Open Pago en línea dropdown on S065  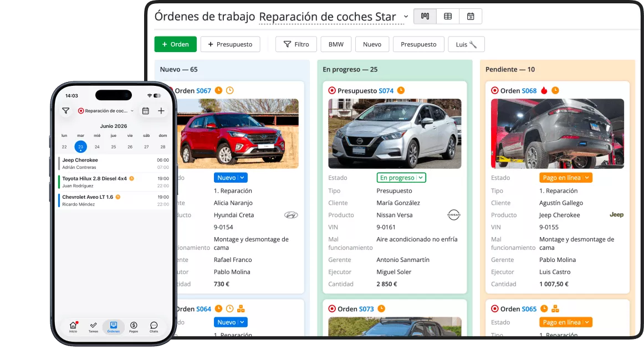(x=565, y=322)
